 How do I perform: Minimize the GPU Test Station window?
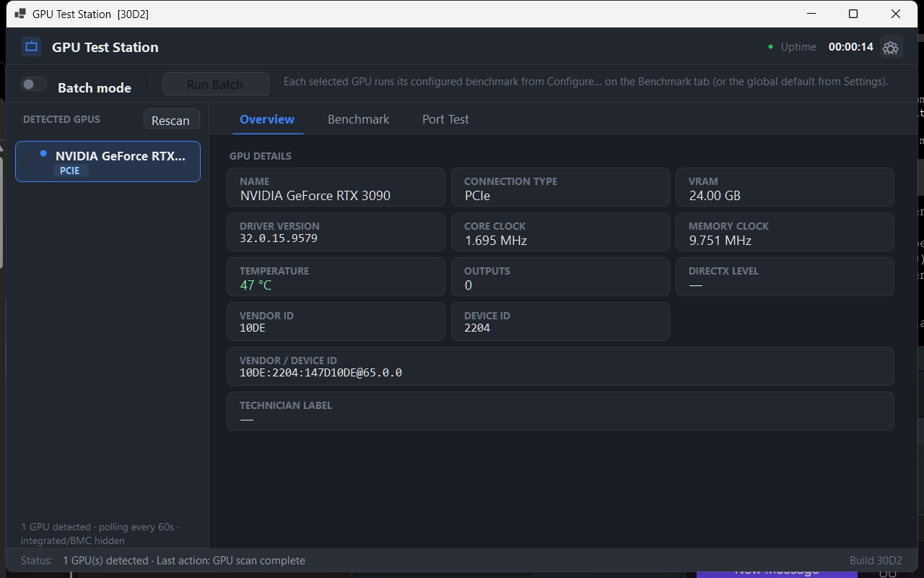(x=810, y=14)
